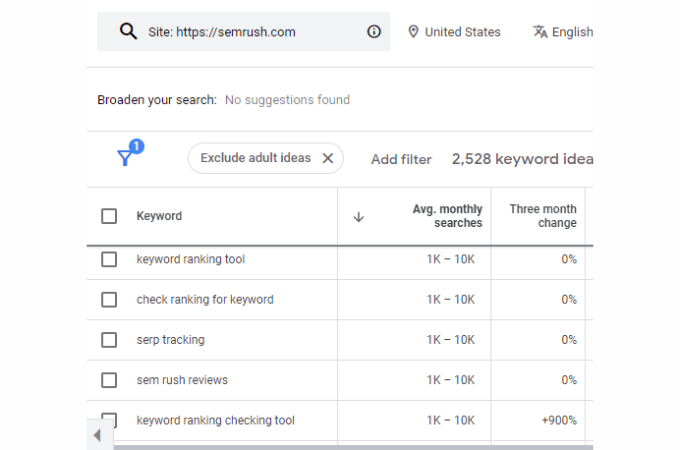Image resolution: width=680 pixels, height=450 pixels.
Task: Toggle the select all keywords checkbox
Action: pyautogui.click(x=109, y=216)
